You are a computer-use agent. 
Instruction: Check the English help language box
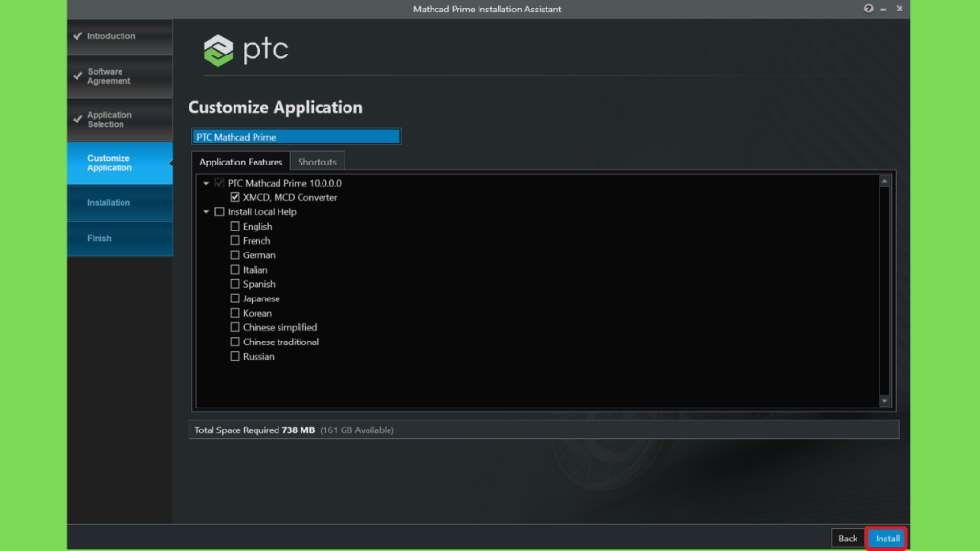(235, 227)
